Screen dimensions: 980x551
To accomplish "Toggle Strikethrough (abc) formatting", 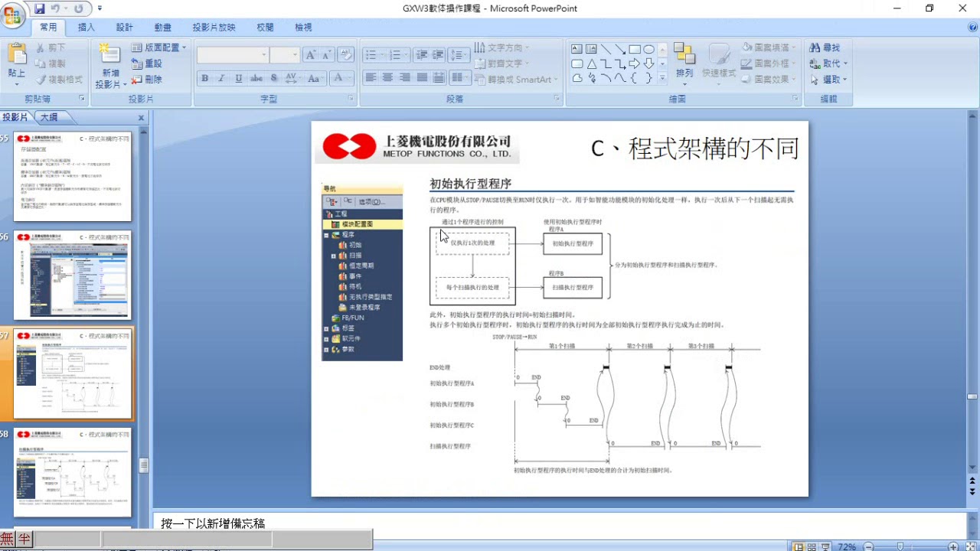I will (x=256, y=78).
